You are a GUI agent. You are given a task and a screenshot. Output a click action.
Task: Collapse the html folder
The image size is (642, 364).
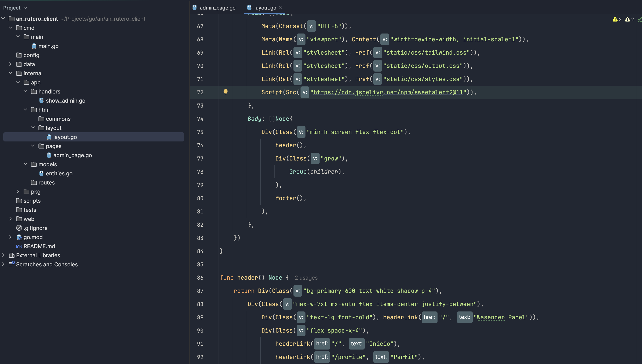tap(25, 109)
